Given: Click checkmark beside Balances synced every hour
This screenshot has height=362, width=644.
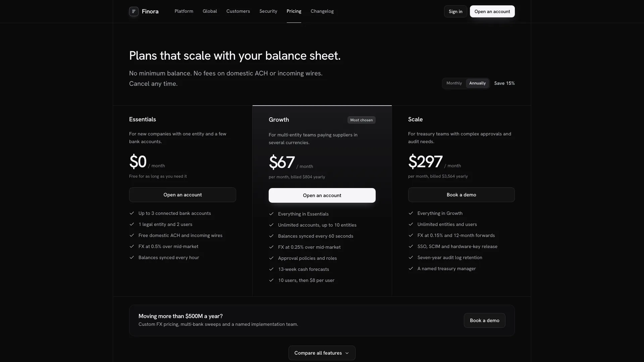Looking at the screenshot, I should tap(132, 257).
